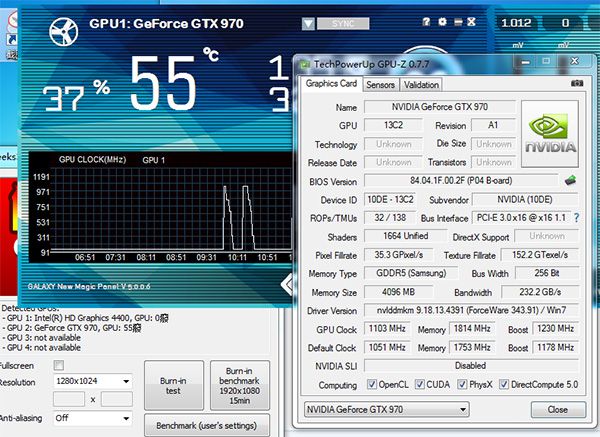Toggle the Fullscreen checkbox

[59, 365]
